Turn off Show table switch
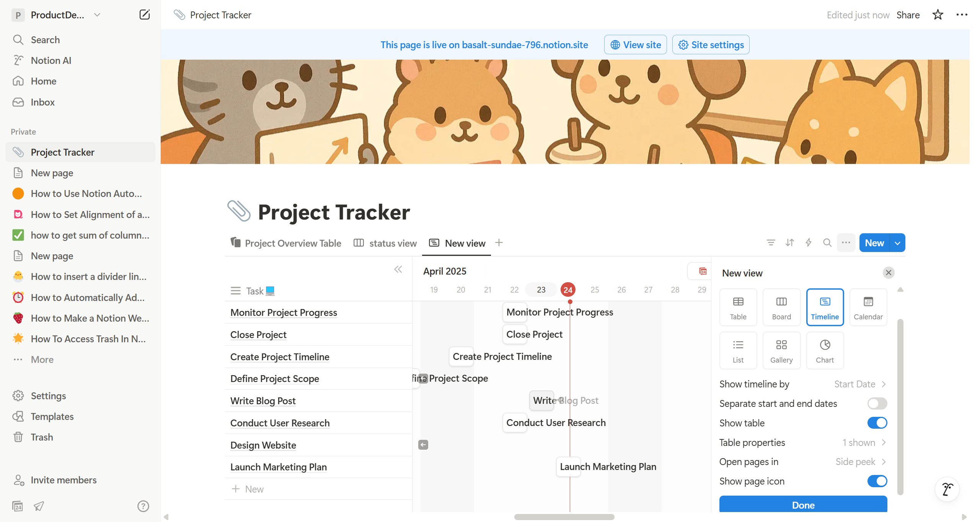Screen dimensions: 980x522 pyautogui.click(x=877, y=423)
